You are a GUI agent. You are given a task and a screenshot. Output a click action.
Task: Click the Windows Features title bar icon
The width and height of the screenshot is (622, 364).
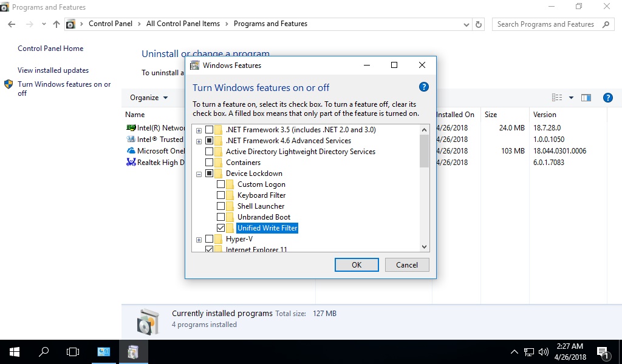pos(195,66)
